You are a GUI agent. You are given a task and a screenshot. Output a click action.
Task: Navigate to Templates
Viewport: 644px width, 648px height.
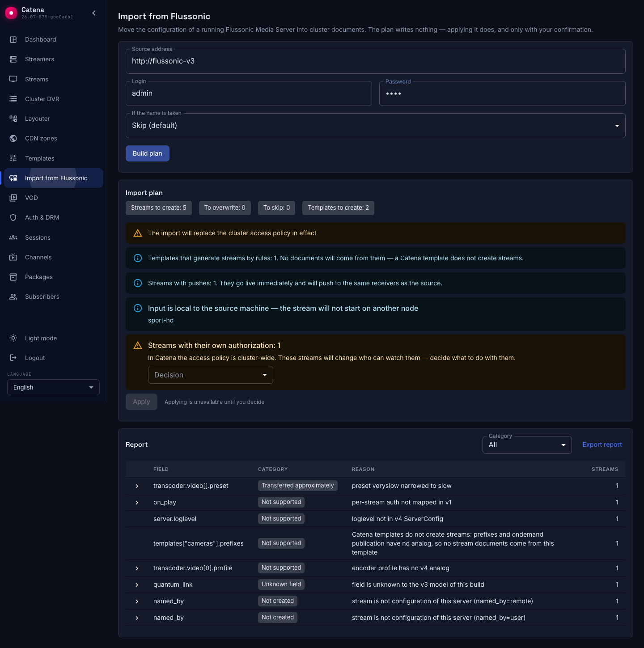coord(53,158)
